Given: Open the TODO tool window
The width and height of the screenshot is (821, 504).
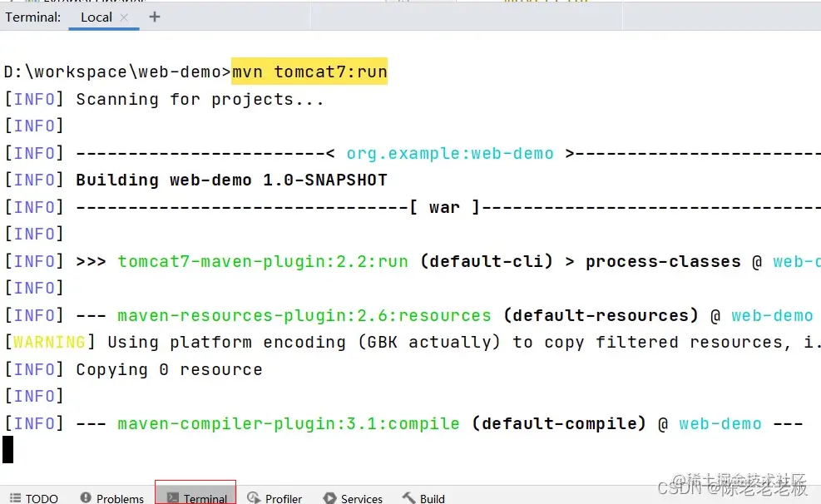Looking at the screenshot, I should pyautogui.click(x=35, y=497).
